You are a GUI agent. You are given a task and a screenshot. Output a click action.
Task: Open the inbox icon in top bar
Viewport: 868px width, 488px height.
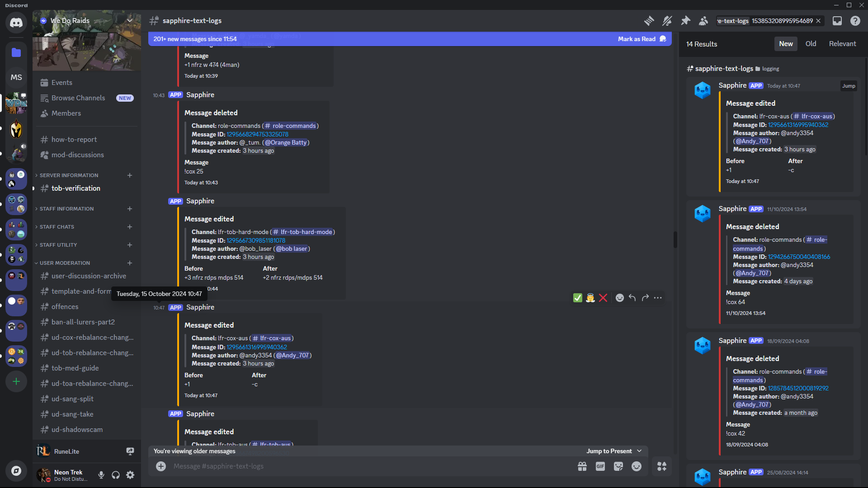click(x=838, y=21)
